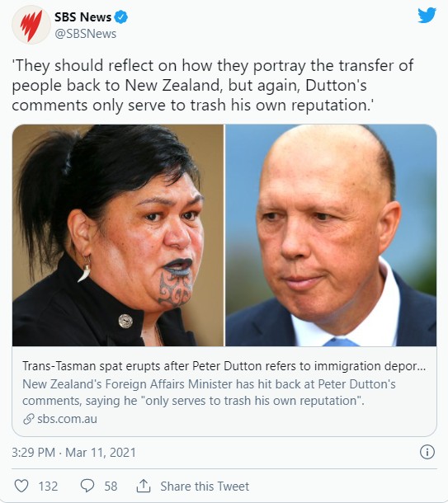Click the 132 likes count
The height and width of the screenshot is (503, 448).
[x=48, y=487]
